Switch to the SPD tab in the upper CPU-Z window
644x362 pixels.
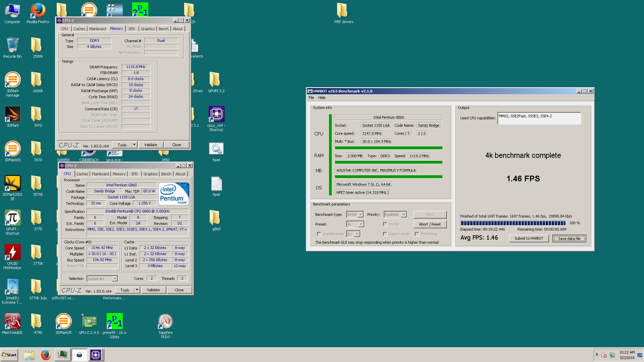(x=132, y=29)
